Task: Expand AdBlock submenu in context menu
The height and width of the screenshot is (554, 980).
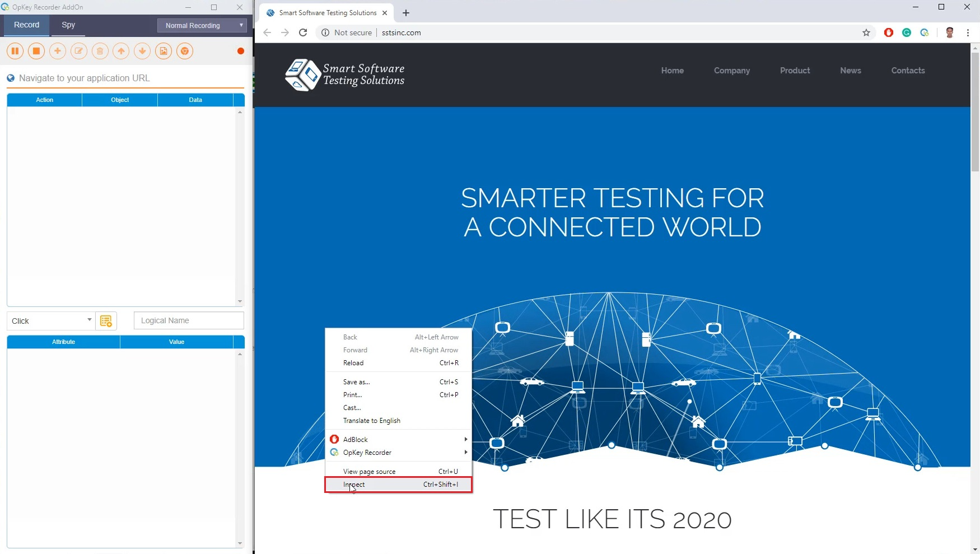Action: pyautogui.click(x=399, y=440)
